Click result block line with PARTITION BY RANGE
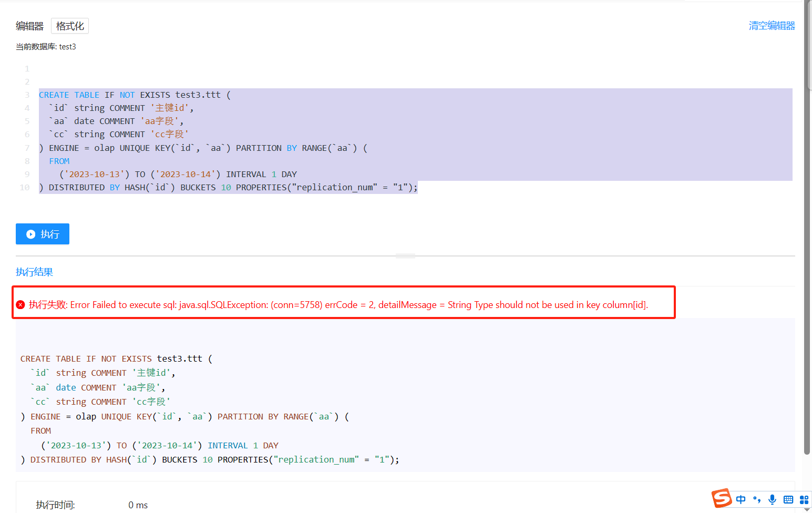 coord(184,416)
